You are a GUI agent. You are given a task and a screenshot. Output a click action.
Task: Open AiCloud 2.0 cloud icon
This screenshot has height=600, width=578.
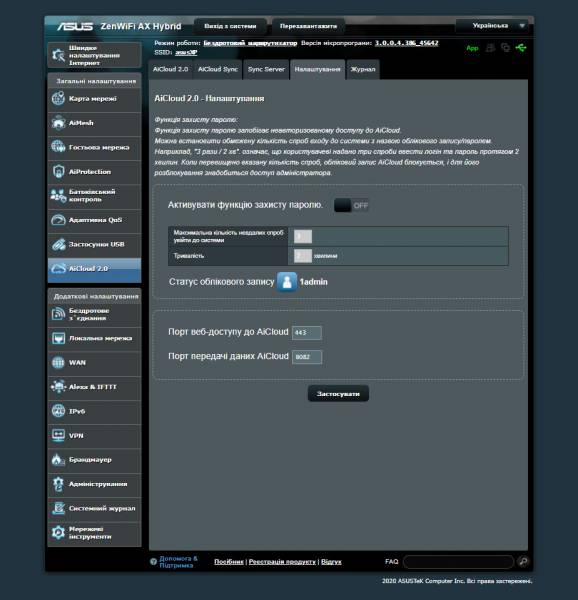(x=58, y=269)
